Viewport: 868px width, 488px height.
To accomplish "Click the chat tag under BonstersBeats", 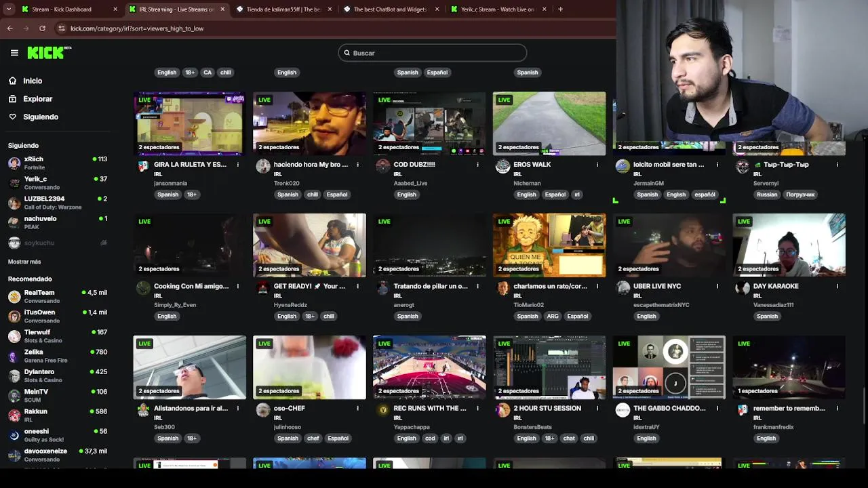I will [569, 439].
